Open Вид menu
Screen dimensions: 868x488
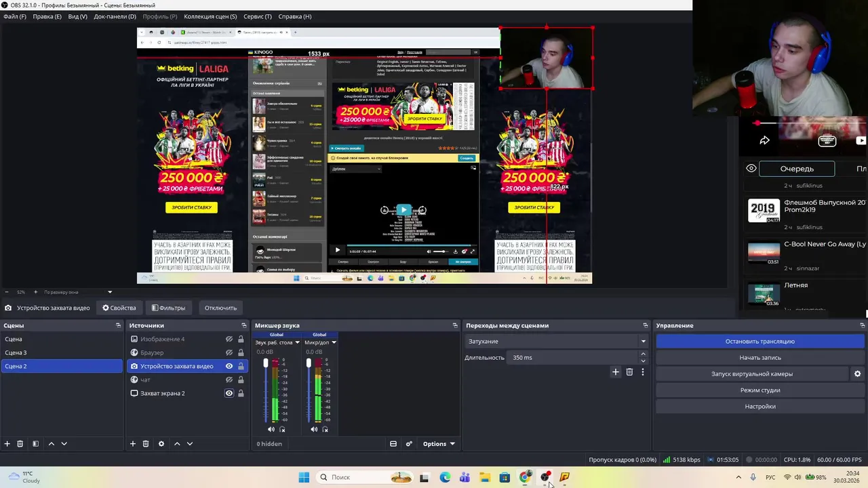pyautogui.click(x=77, y=16)
